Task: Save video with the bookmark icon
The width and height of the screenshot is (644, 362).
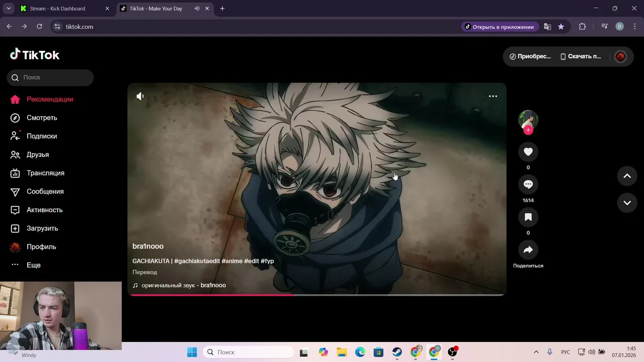Action: [528, 217]
